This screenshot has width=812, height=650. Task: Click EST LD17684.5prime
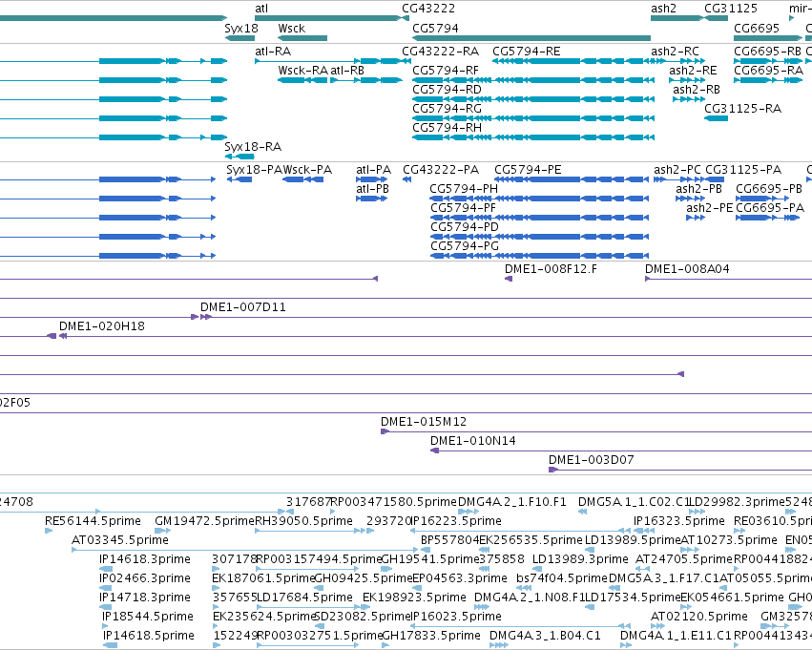(304, 598)
